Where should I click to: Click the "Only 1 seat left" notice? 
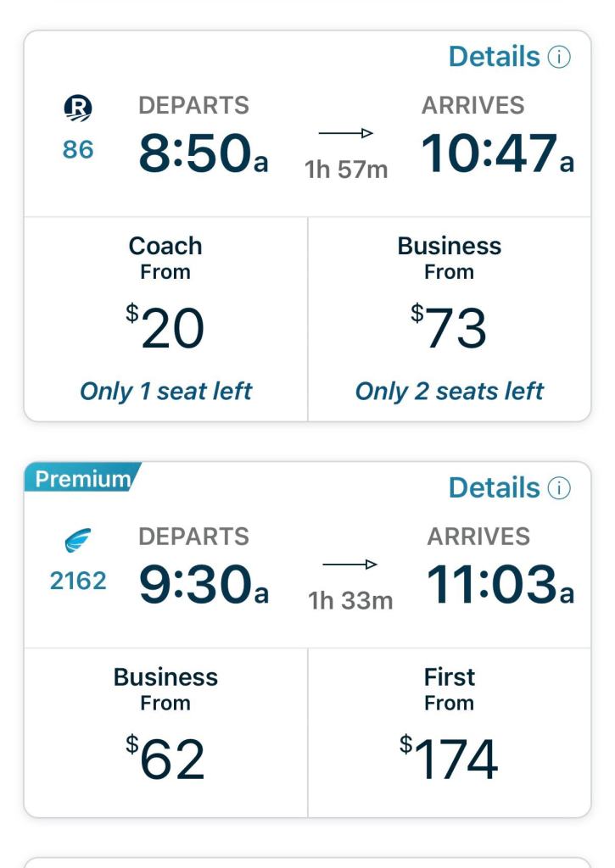(x=165, y=391)
